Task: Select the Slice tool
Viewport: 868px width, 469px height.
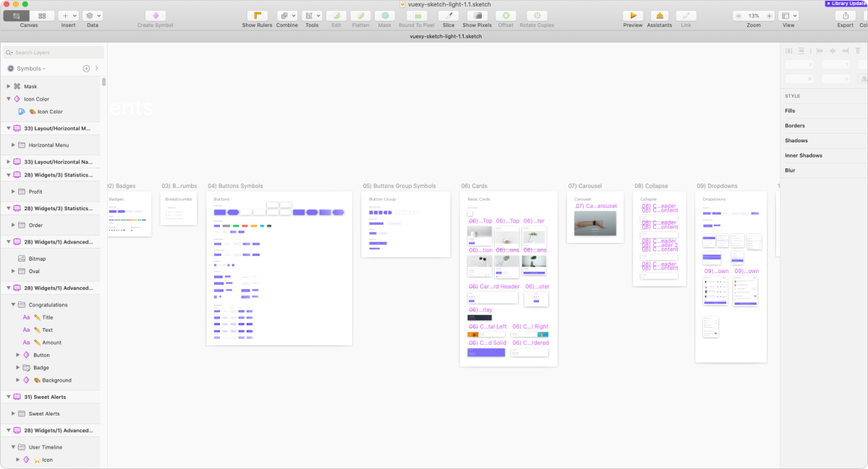Action: [448, 15]
